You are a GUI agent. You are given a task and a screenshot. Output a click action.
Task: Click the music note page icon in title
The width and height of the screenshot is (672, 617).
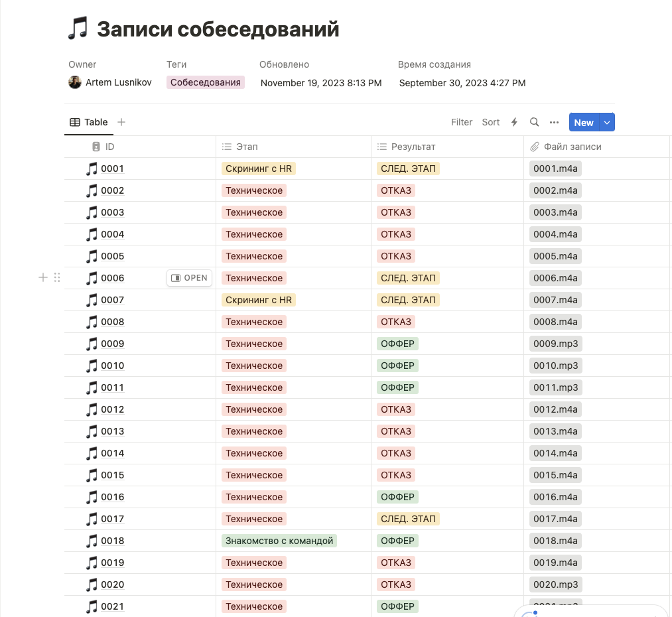point(78,29)
